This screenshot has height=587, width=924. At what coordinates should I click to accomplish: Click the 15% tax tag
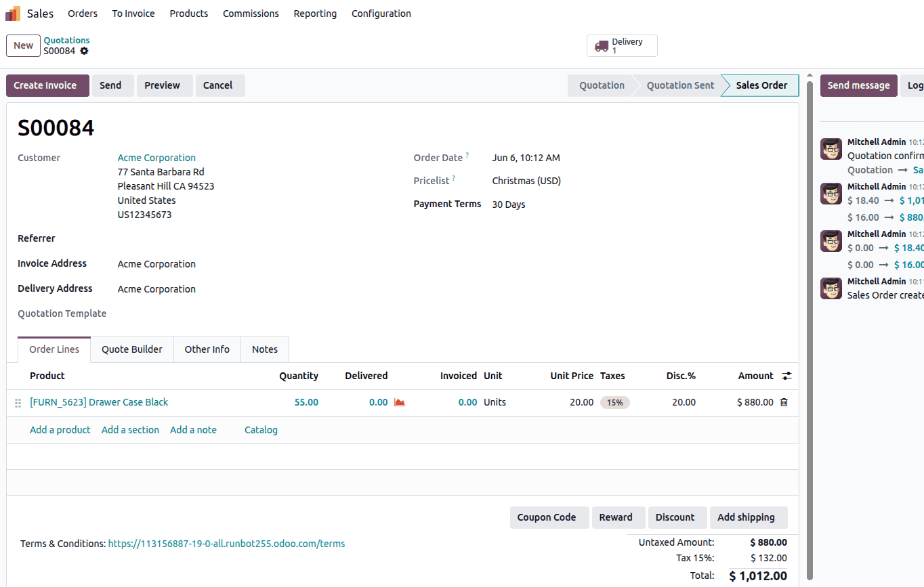point(615,402)
